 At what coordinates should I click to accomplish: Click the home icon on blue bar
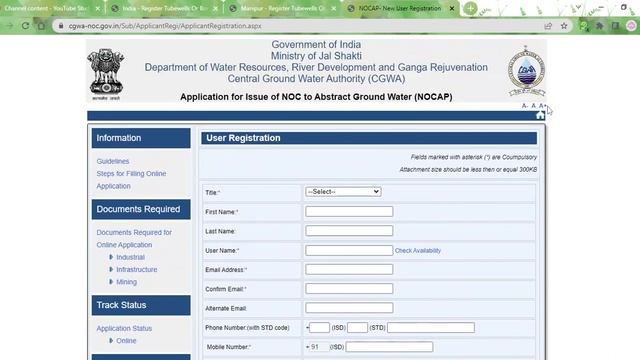coord(540,116)
